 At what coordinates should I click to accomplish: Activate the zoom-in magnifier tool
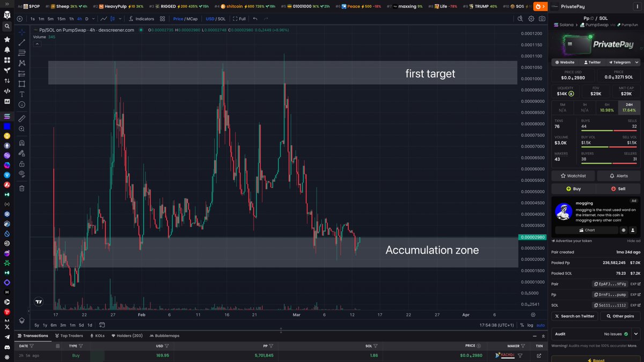coord(22,129)
